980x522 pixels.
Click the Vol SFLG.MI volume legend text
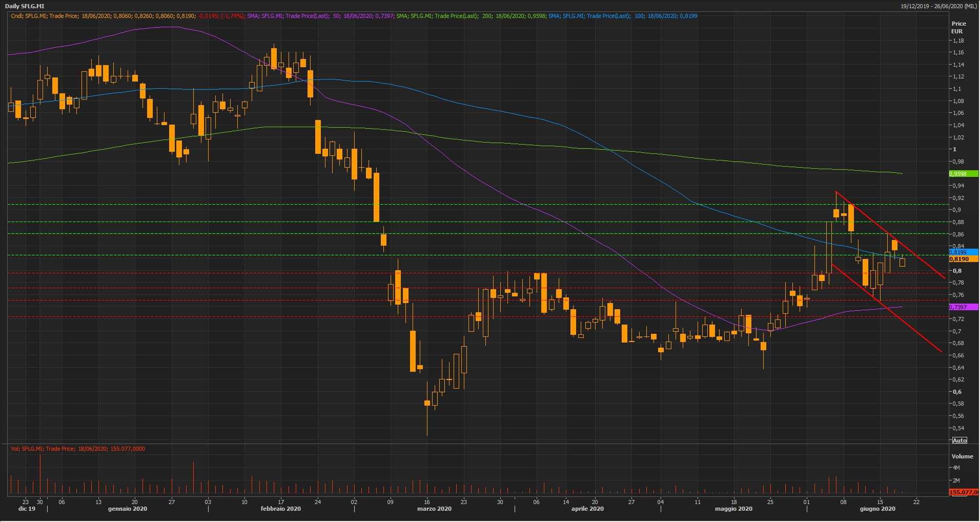[78, 449]
